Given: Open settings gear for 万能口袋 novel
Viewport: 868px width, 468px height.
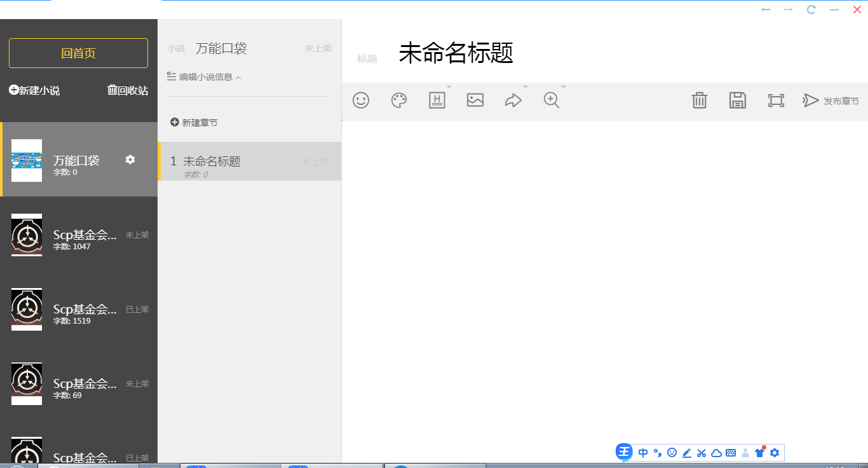Looking at the screenshot, I should (x=130, y=160).
